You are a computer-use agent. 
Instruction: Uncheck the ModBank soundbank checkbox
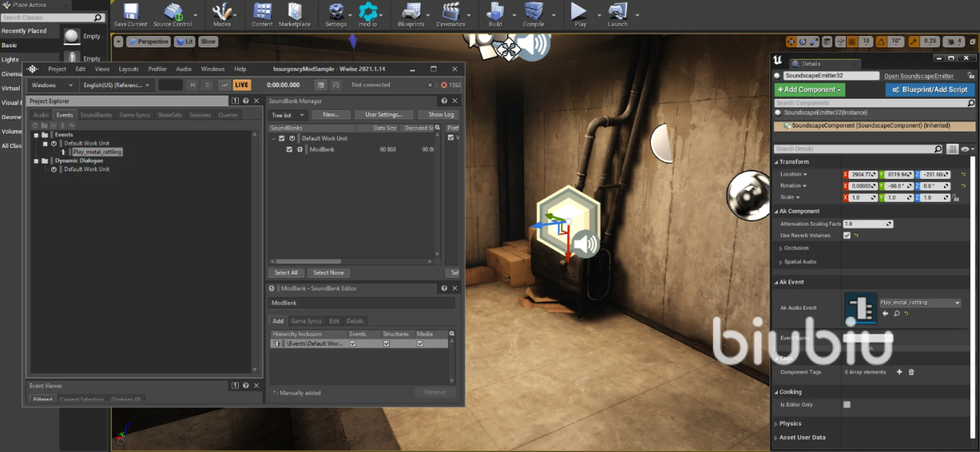click(289, 150)
